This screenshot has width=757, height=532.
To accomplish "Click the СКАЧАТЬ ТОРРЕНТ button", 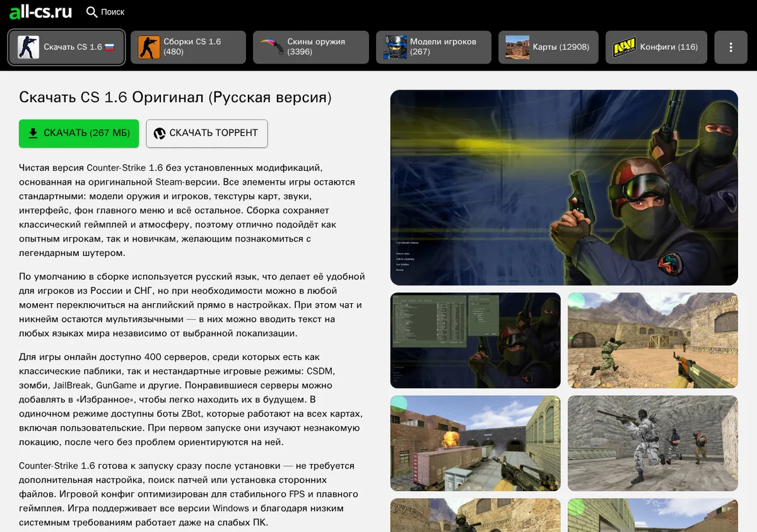I will 207,134.
